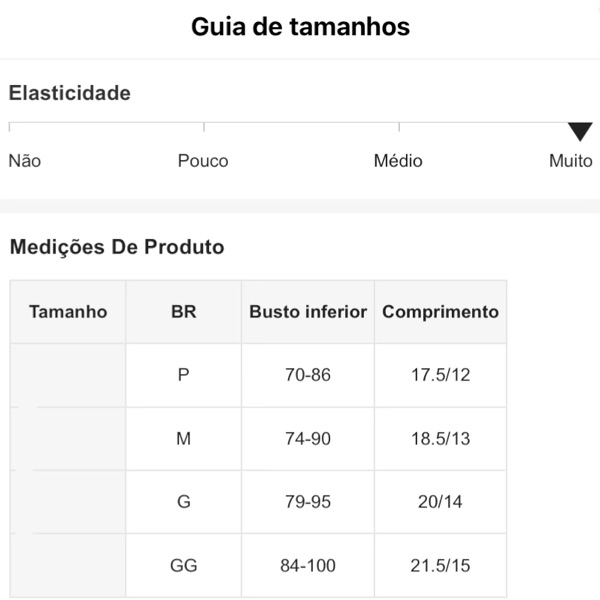Select the Elasticidade heading
The width and height of the screenshot is (600, 600).
click(x=70, y=93)
